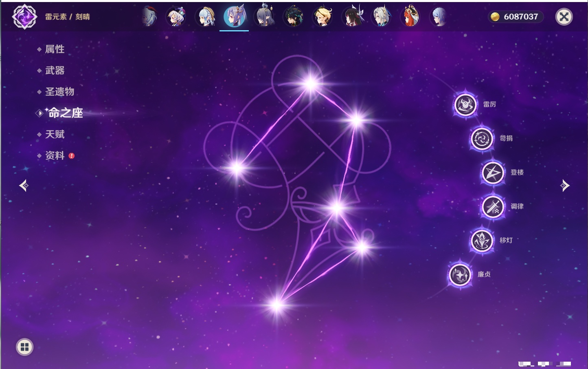The image size is (588, 369).
Task: Click the Mora coin currency icon
Action: pos(495,17)
